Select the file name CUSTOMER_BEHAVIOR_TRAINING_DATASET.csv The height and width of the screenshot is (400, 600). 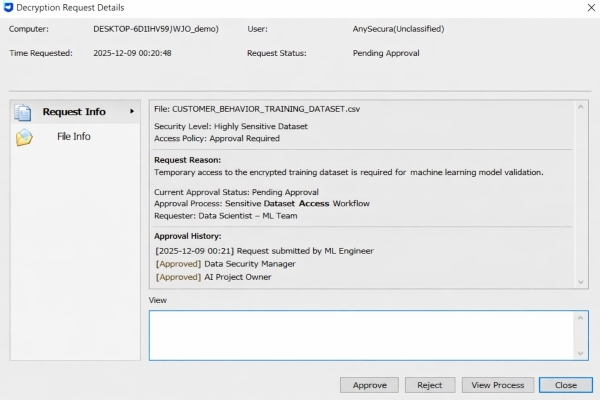266,109
